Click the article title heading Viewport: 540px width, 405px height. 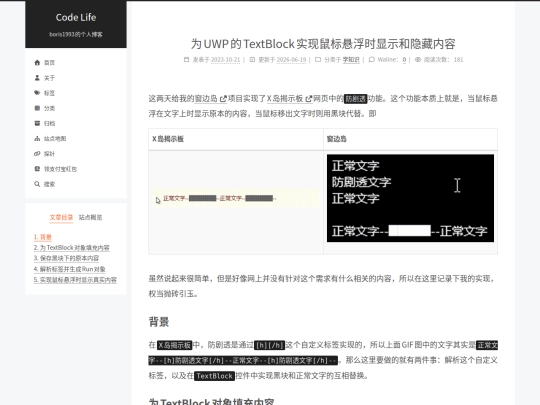coord(323,44)
